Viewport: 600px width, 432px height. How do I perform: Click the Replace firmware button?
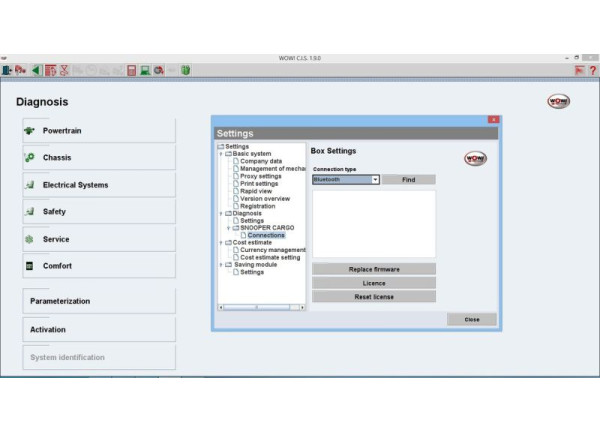pyautogui.click(x=374, y=269)
